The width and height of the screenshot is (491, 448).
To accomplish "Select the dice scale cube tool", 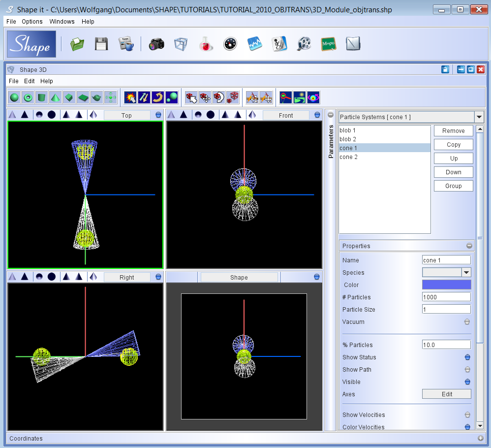I will pyautogui.click(x=233, y=97).
